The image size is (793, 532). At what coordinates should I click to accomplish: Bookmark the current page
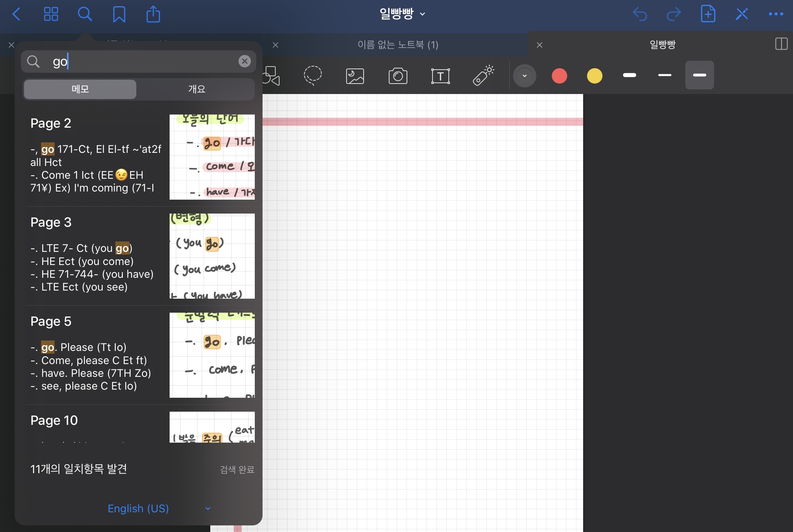point(119,14)
